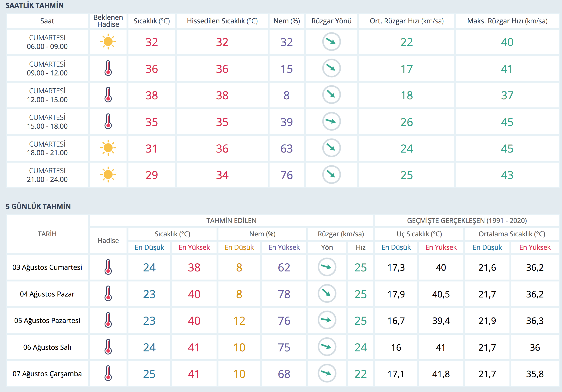The height and width of the screenshot is (392, 562).
Task: Click sun icon for 18.00 - 21.00 row
Action: 108,148
